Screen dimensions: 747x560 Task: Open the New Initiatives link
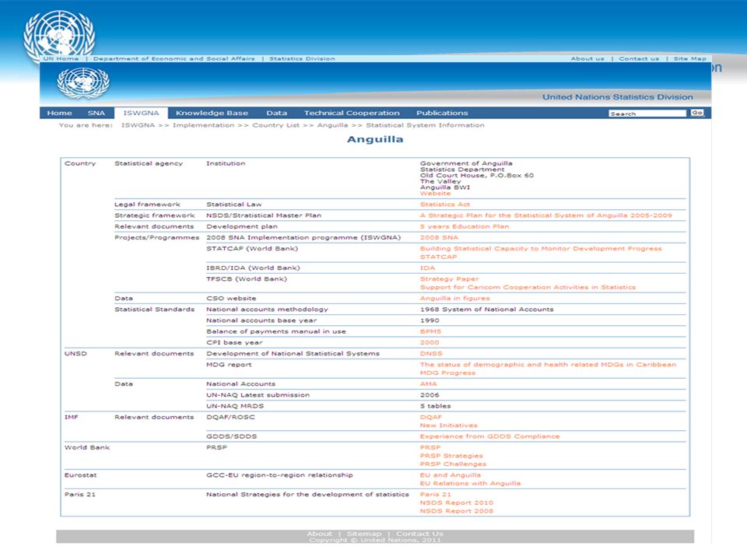[x=448, y=425]
